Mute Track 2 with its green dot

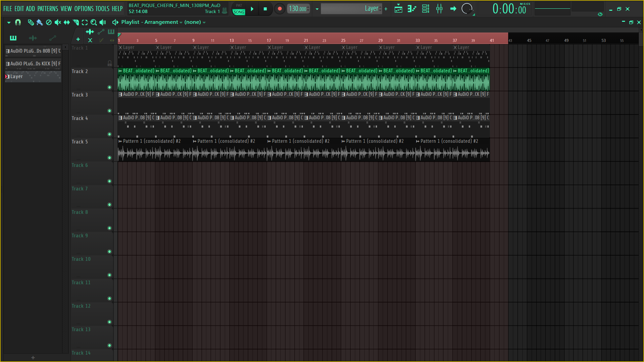click(109, 87)
